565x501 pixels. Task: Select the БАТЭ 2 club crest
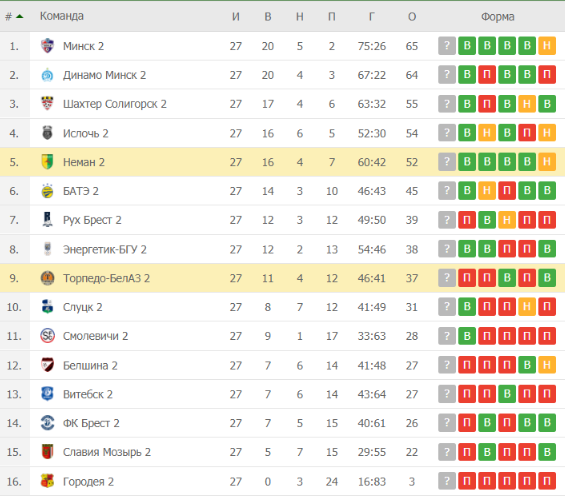(47, 191)
